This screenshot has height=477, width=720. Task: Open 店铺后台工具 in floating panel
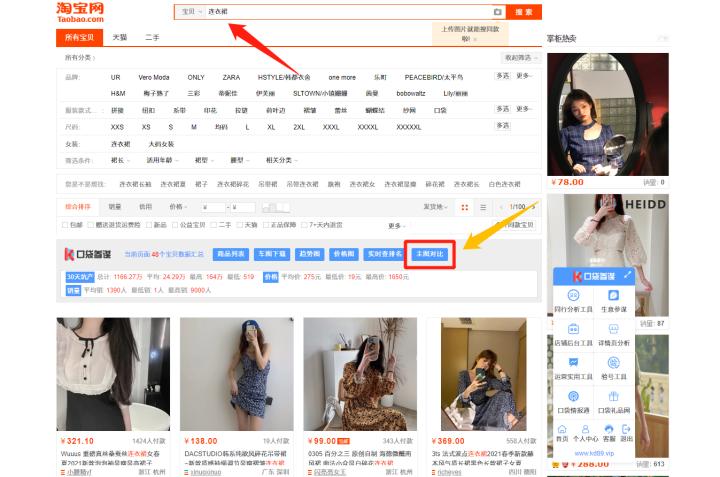[x=573, y=335]
